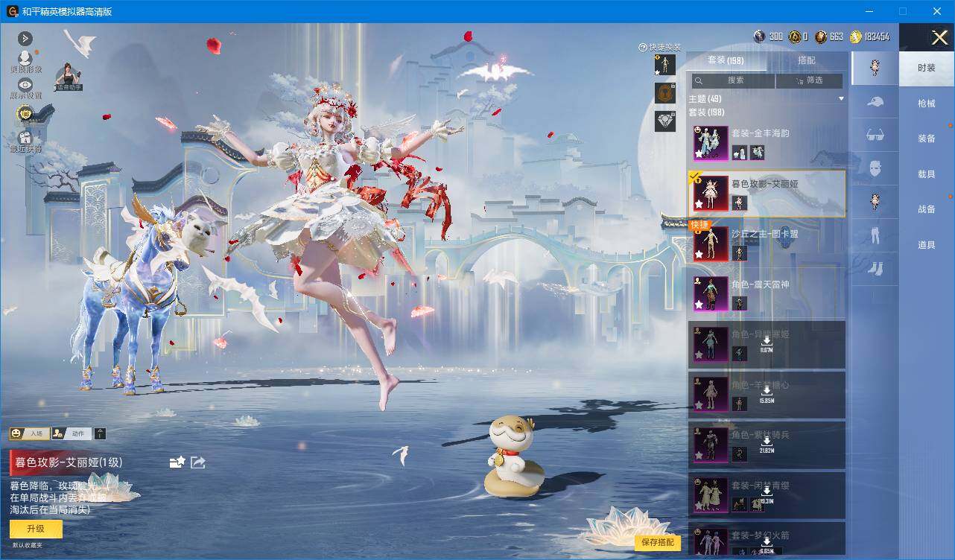Open the 语音助手 voice assistant

coord(69,77)
